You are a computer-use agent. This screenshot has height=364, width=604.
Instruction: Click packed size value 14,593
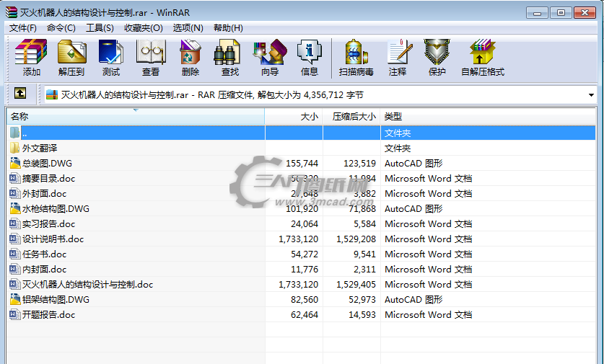[x=362, y=315]
